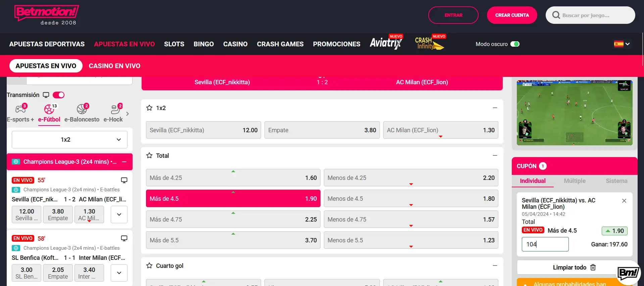
Task: Open the Crash Infinity game logo
Action: (430, 43)
